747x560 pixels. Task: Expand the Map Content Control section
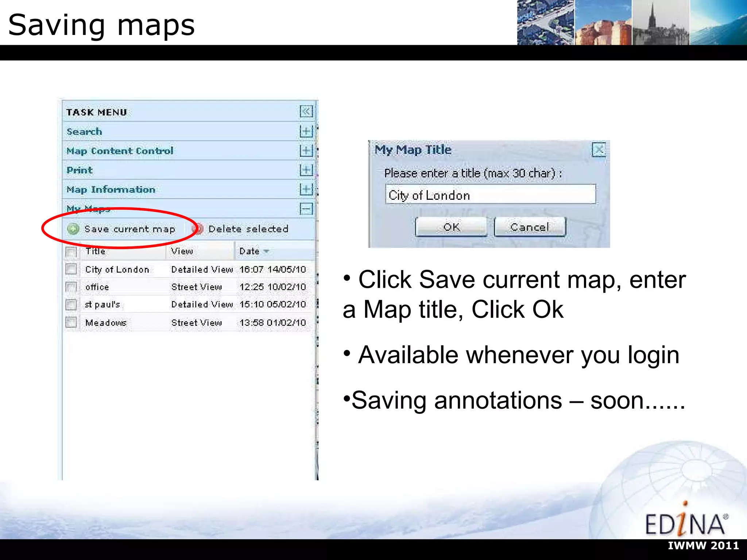point(306,151)
